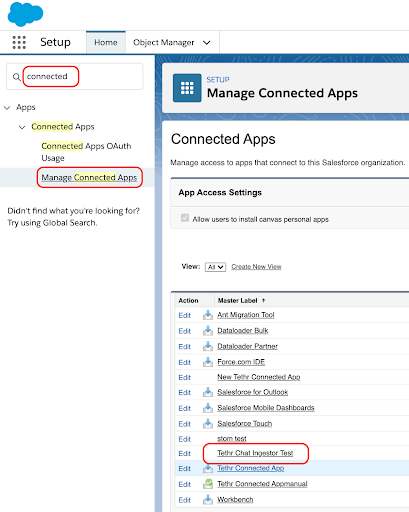This screenshot has height=512, width=409.
Task: Click Edit for Workbench
Action: point(184,500)
